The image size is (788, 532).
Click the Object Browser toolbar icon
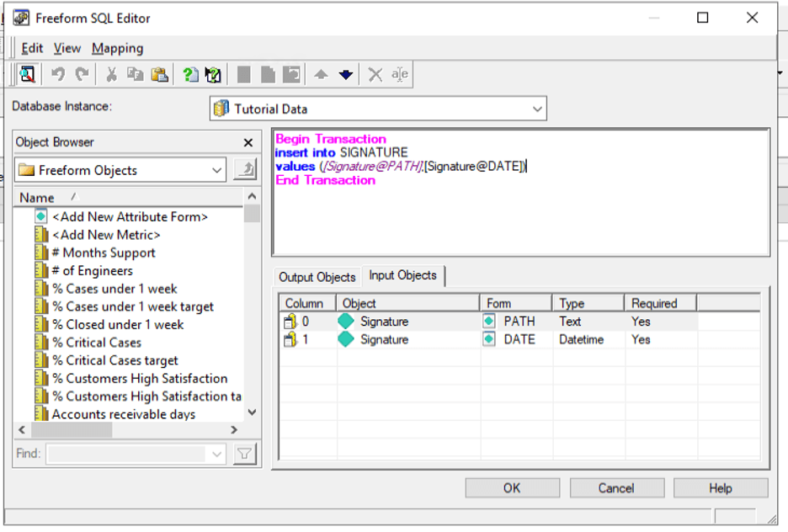coord(27,75)
